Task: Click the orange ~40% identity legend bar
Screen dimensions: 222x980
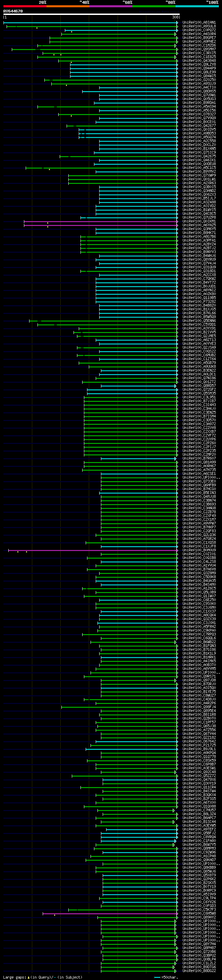Action: click(x=68, y=6)
